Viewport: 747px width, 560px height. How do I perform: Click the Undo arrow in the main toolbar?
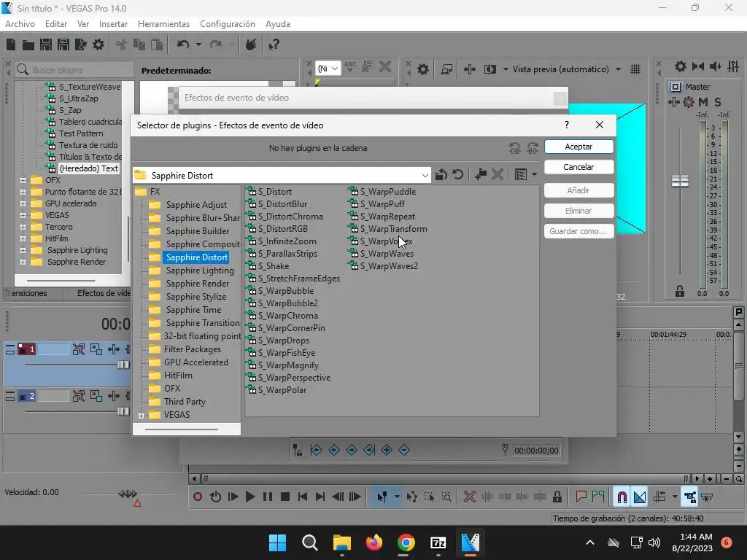183,44
